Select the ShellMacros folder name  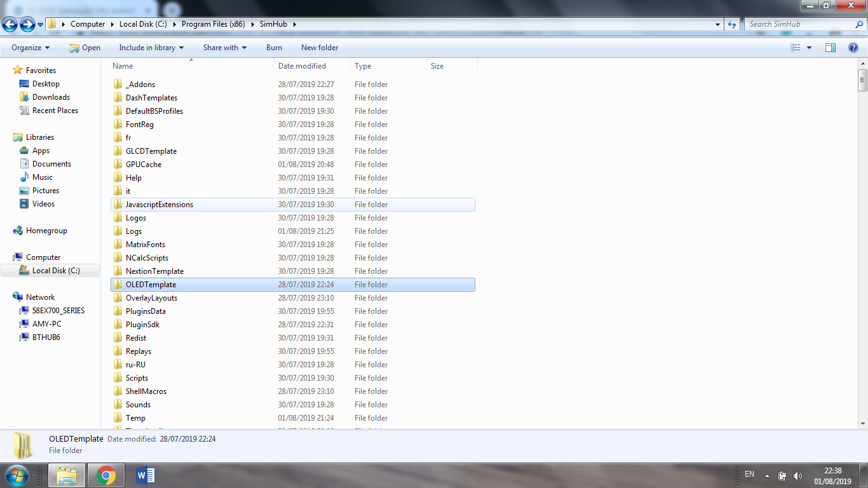coord(146,391)
